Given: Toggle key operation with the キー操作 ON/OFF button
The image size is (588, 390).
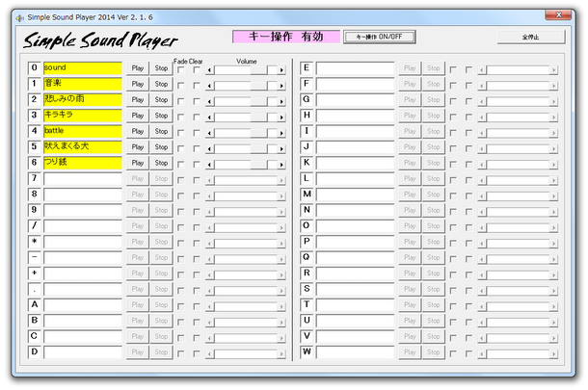Looking at the screenshot, I should pos(380,37).
